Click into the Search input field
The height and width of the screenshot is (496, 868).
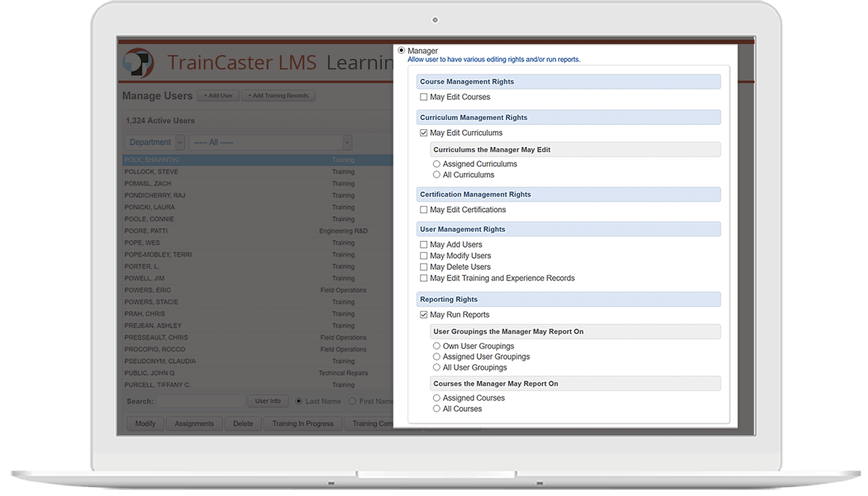[200, 401]
